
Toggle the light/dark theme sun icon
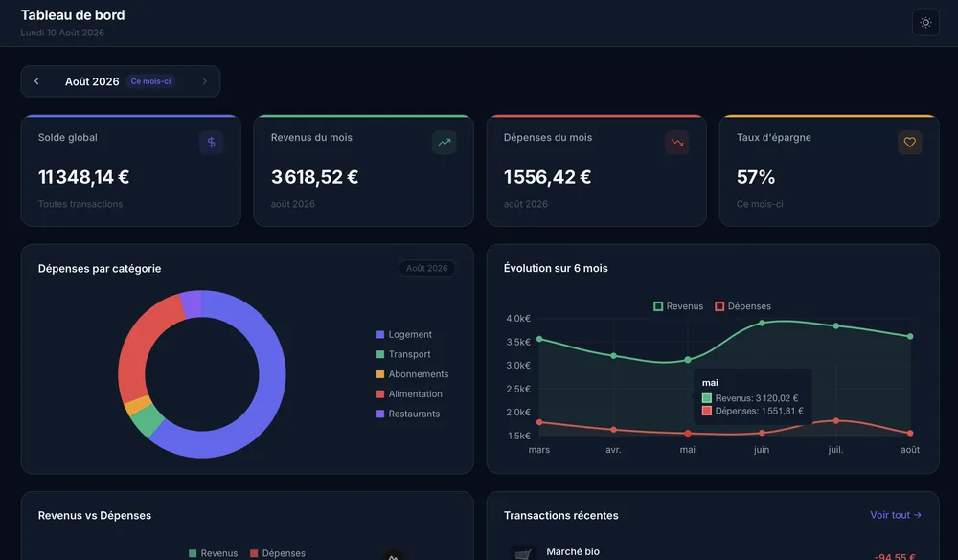[925, 23]
